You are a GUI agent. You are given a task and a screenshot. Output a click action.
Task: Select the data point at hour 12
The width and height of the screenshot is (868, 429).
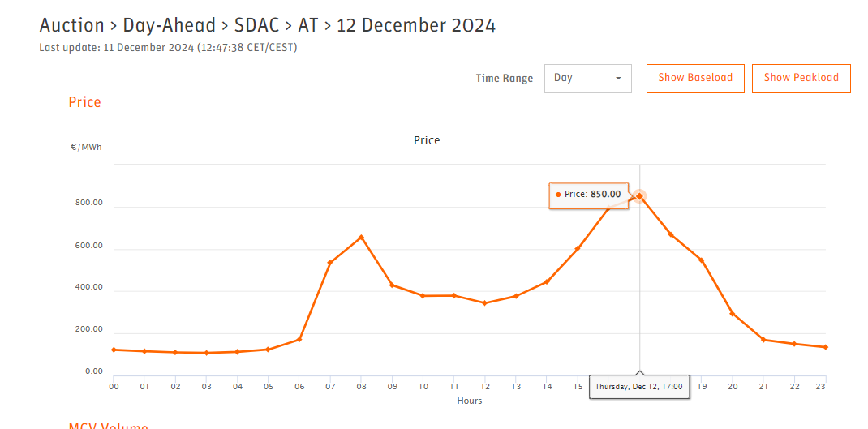click(485, 302)
